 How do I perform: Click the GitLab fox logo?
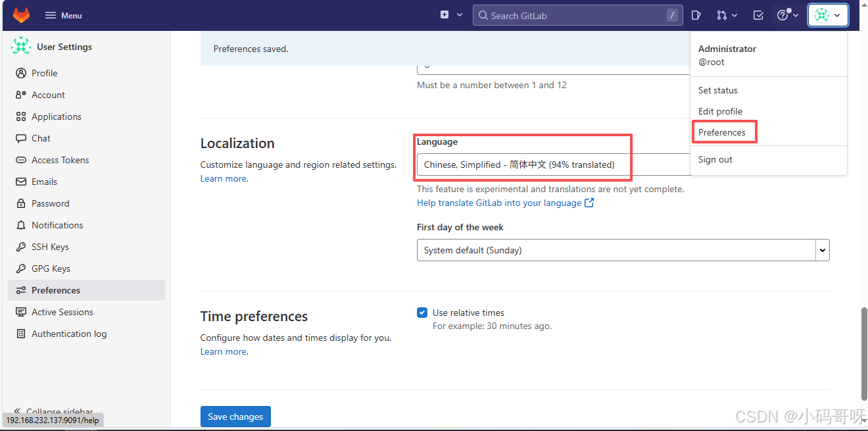click(22, 15)
